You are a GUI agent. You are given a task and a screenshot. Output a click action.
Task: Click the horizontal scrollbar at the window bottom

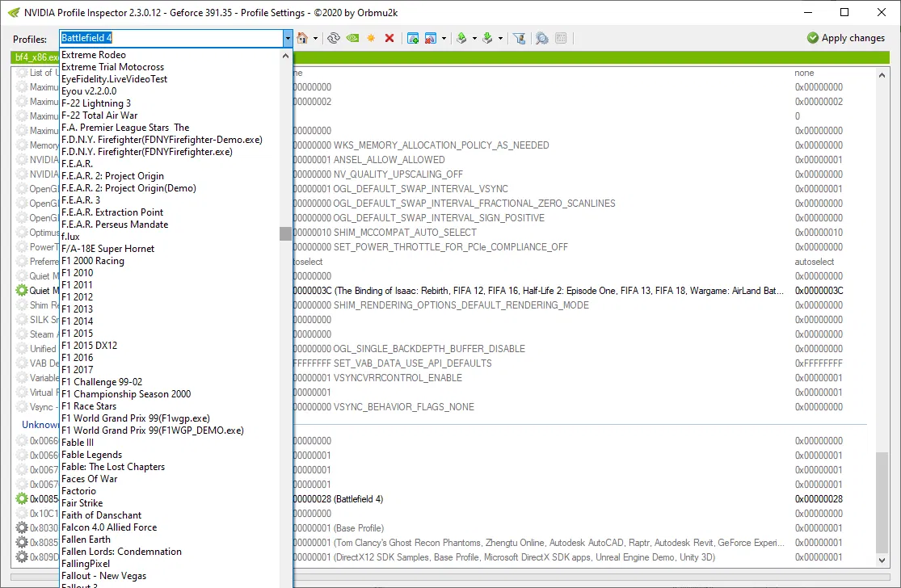pyautogui.click(x=450, y=577)
